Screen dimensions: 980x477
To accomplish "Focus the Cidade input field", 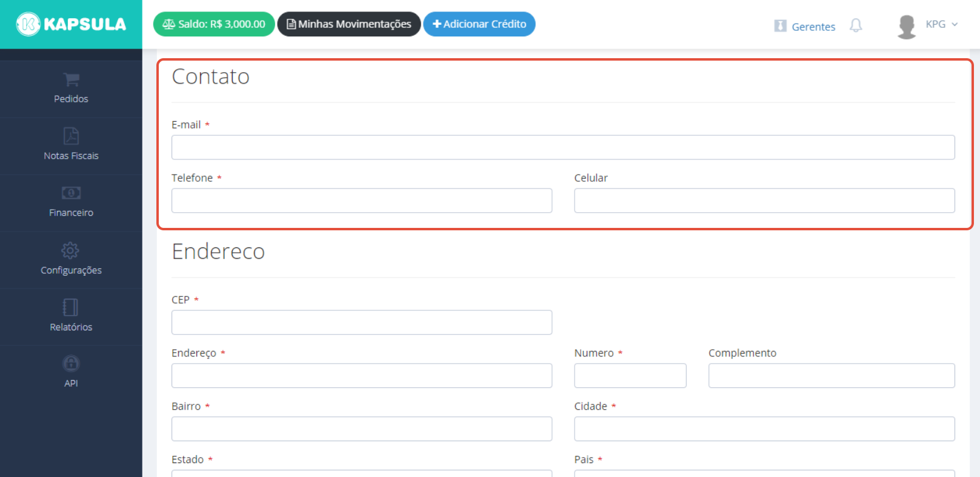I will point(765,429).
